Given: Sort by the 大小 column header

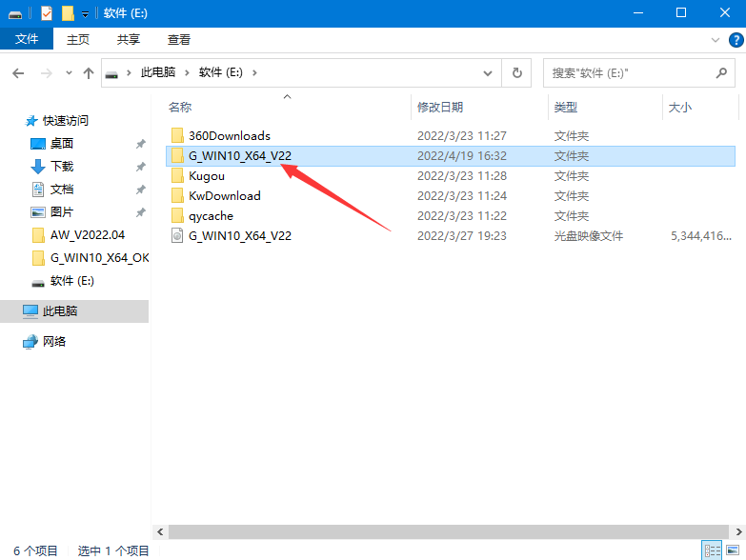Looking at the screenshot, I should 680,108.
